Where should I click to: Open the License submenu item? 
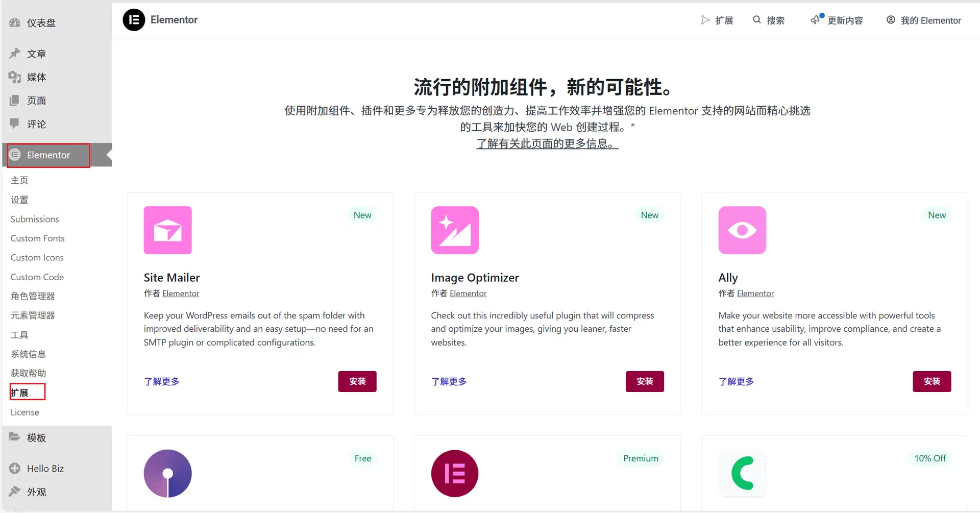pyautogui.click(x=24, y=412)
